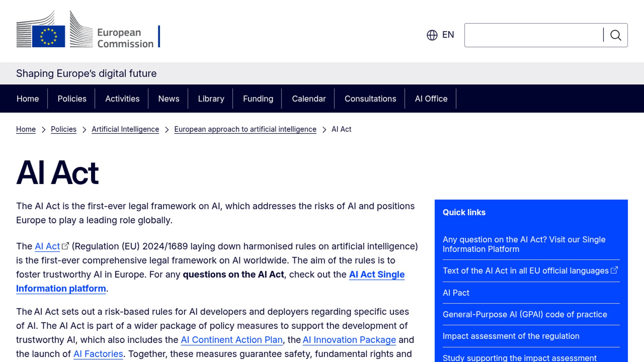Open the Funding menu item

(x=258, y=99)
